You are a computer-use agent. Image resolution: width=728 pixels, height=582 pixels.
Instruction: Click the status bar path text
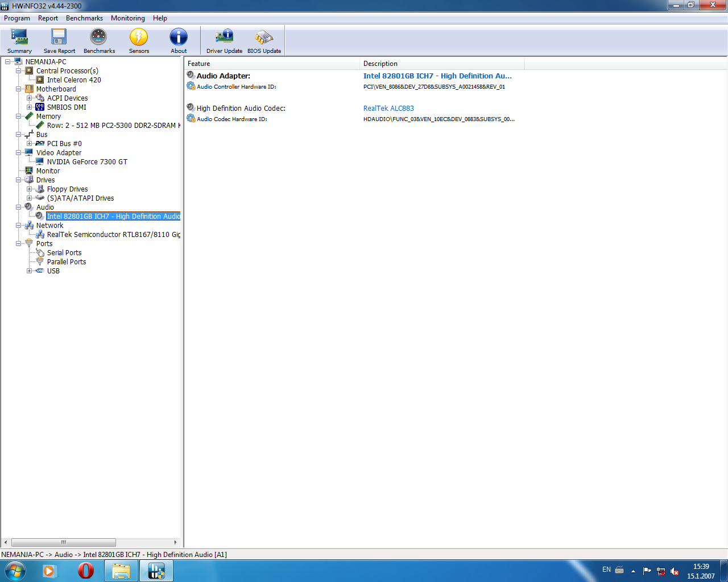[114, 555]
